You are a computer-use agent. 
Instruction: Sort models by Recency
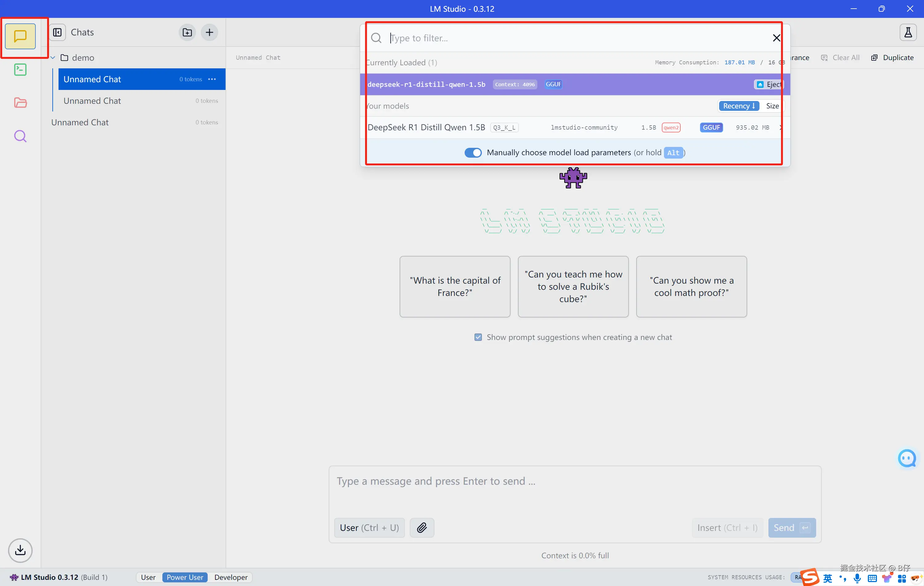tap(738, 106)
